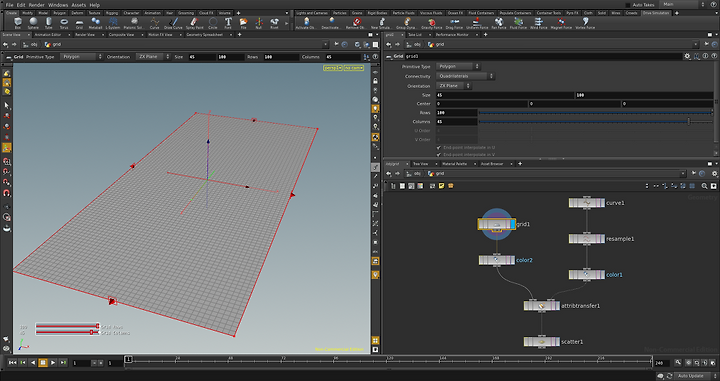This screenshot has height=381, width=720.
Task: Click the Rows input field in parameters
Action: [x=456, y=112]
